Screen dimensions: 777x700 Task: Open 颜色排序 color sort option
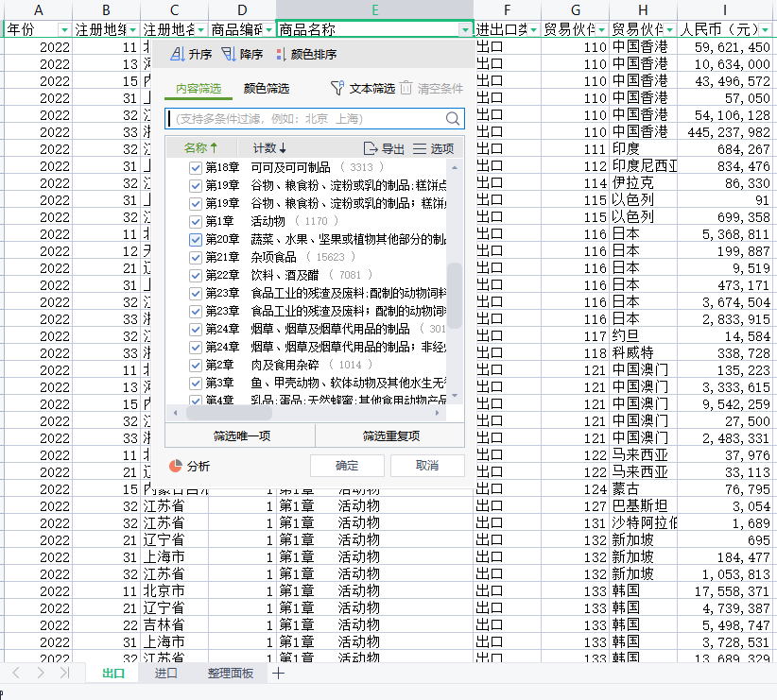click(306, 54)
